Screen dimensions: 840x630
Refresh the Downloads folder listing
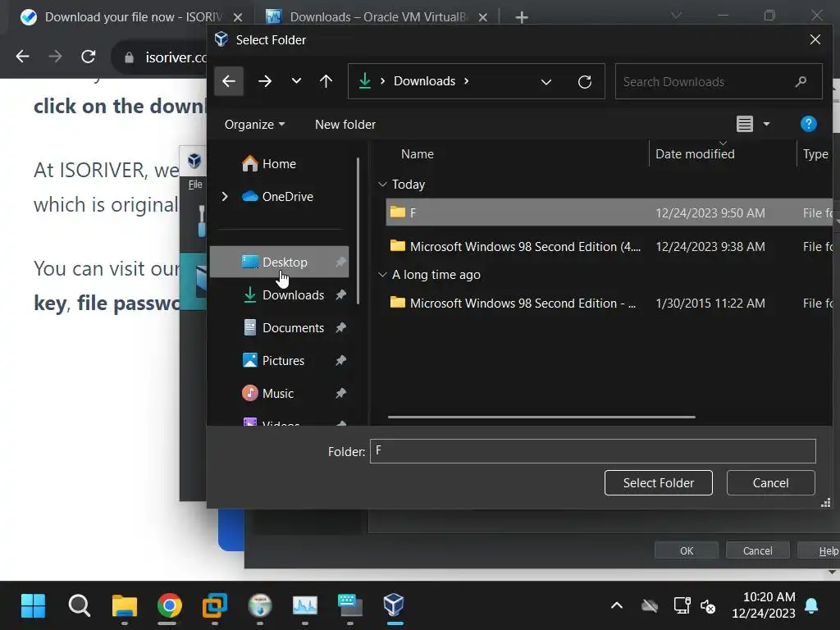[584, 82]
